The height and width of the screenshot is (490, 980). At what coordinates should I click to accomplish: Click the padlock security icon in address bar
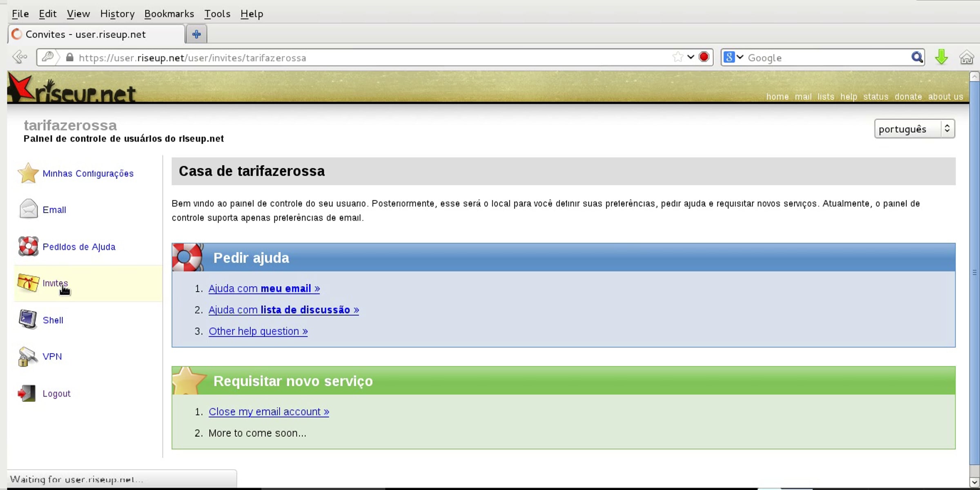coord(70,57)
